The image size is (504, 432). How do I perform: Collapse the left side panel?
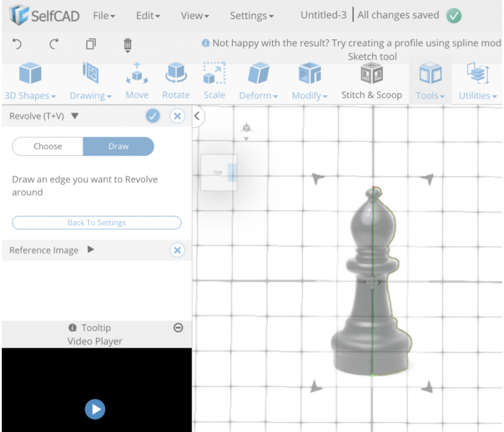click(197, 116)
